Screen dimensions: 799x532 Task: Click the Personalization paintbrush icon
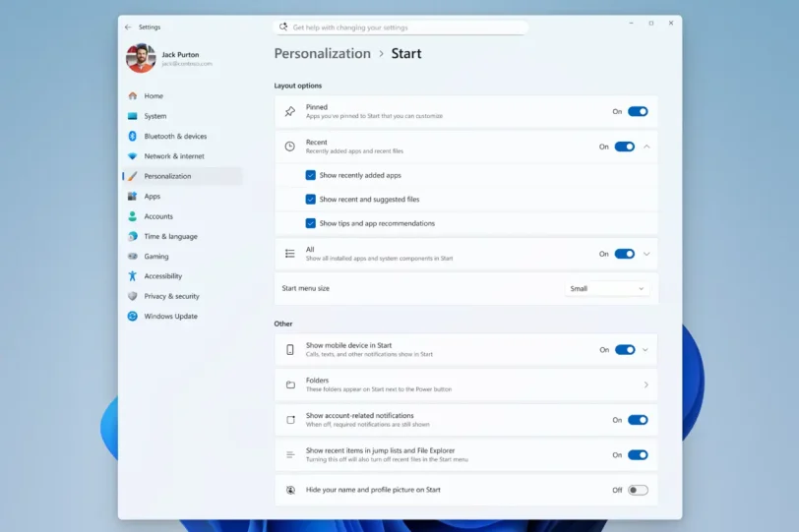[x=133, y=176]
